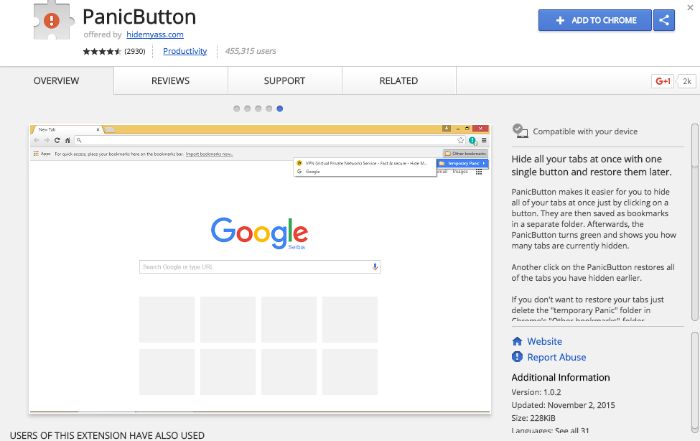Click the Report Abuse link
Image resolution: width=700 pixels, height=441 pixels.
556,357
